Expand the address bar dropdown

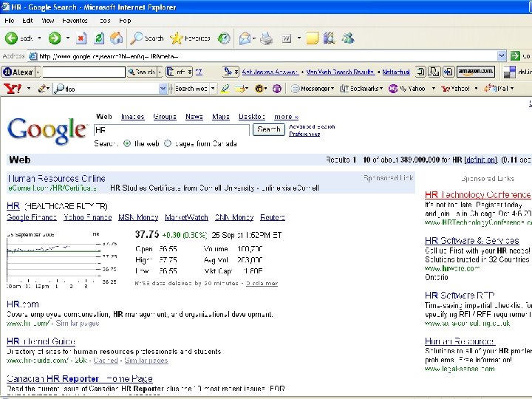502,56
